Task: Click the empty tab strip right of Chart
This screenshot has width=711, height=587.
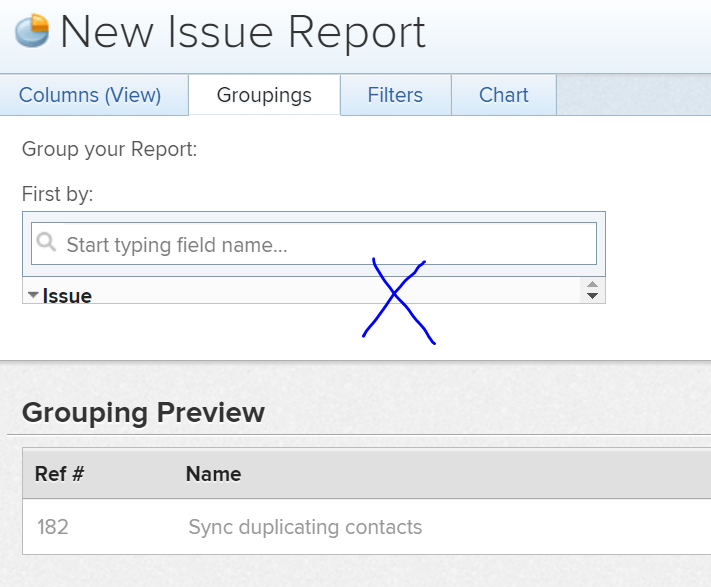Action: point(632,96)
